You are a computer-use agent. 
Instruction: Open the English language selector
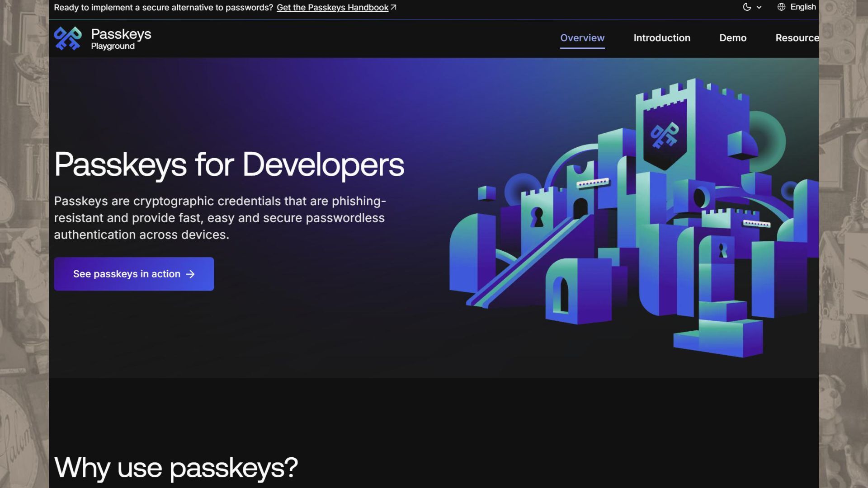(x=803, y=7)
